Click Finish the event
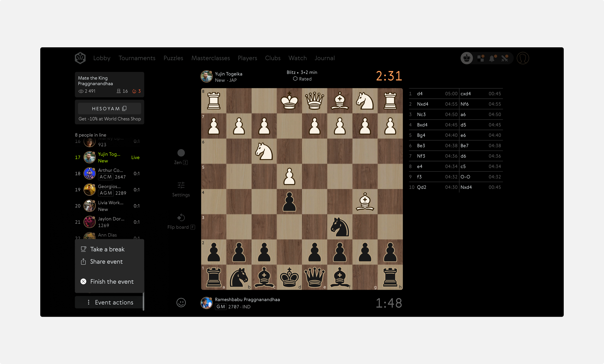Image resolution: width=604 pixels, height=364 pixels. click(x=112, y=281)
